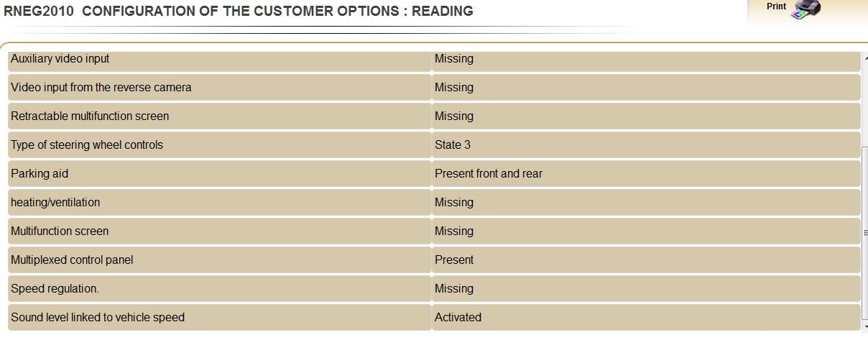Screen dimensions: 868x363
Task: Click the scrollbar down arrow
Action: tap(864, 325)
